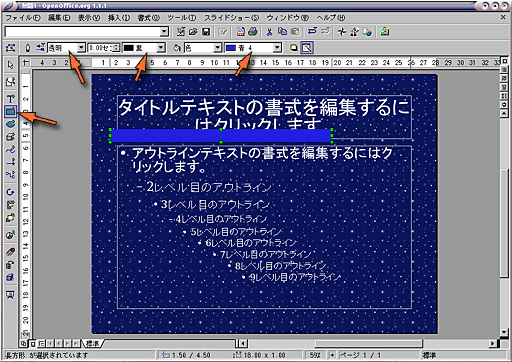Select the Lines and Arrows tool
Screen dimensions: 512x362
[10, 162]
